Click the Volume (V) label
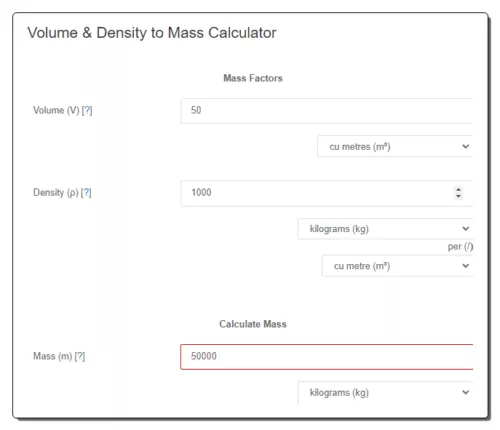This screenshot has height=430, width=500. pyautogui.click(x=56, y=110)
